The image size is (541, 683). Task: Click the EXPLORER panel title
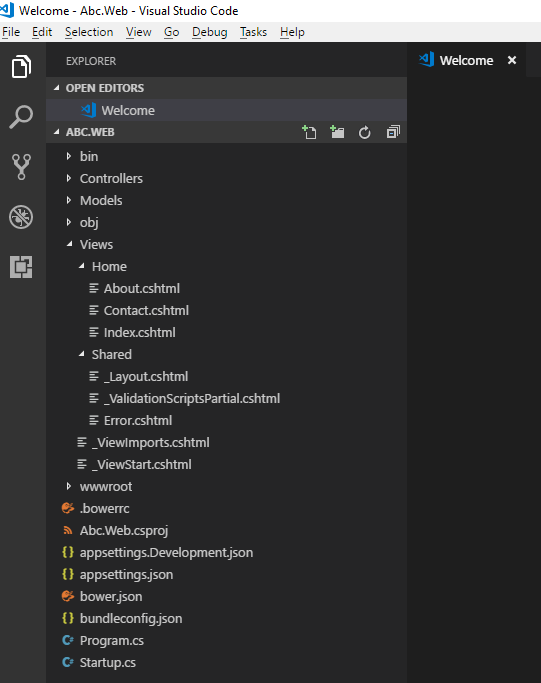coord(91,61)
